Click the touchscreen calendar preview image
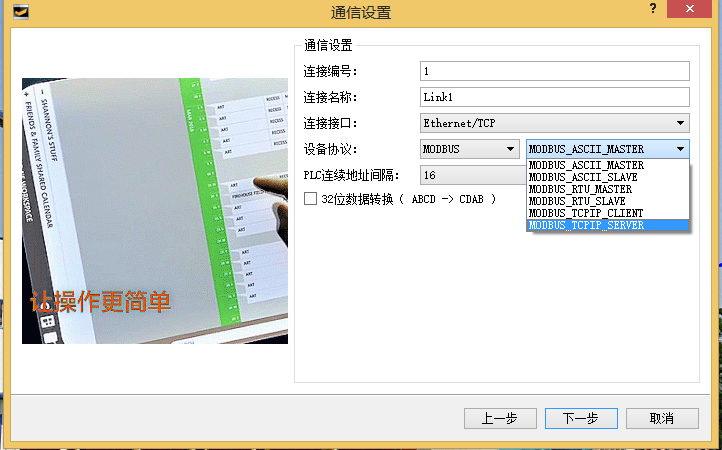Image resolution: width=722 pixels, height=450 pixels. click(155, 211)
